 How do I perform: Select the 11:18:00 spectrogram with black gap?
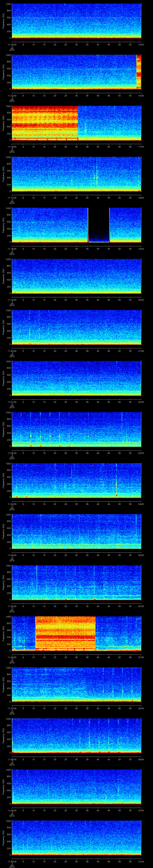(x=76, y=225)
